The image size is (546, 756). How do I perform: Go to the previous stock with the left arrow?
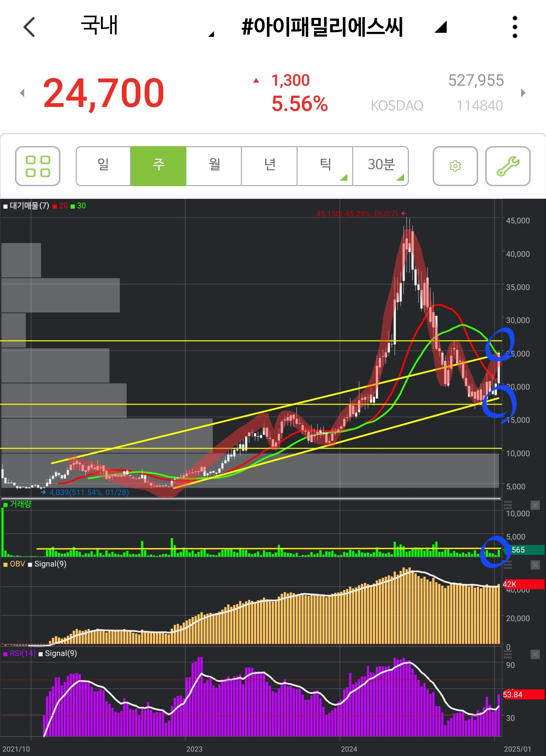coord(22,93)
